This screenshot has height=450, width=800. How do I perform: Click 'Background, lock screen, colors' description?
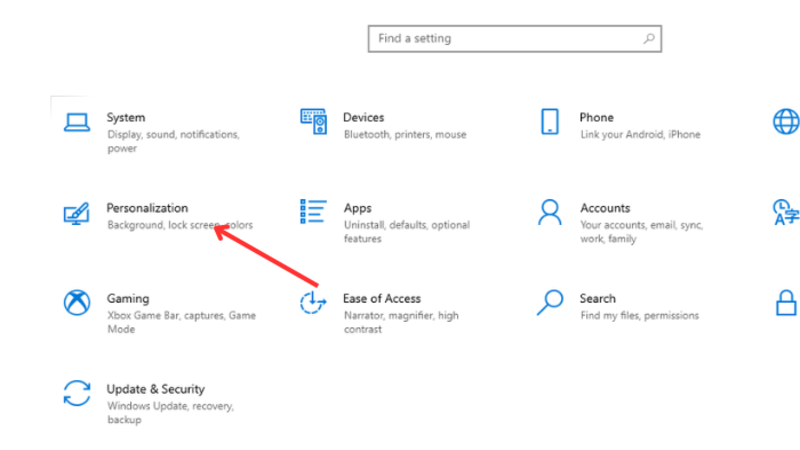coord(180,225)
